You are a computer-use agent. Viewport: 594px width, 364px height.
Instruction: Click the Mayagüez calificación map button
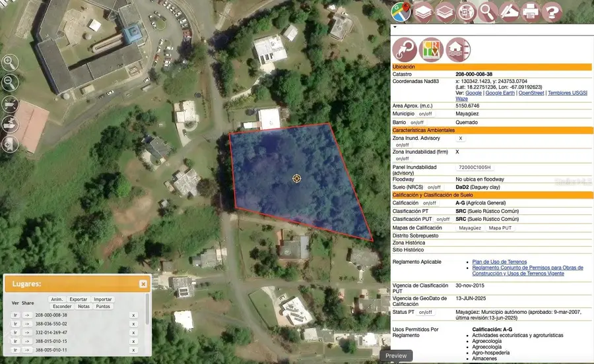(470, 228)
